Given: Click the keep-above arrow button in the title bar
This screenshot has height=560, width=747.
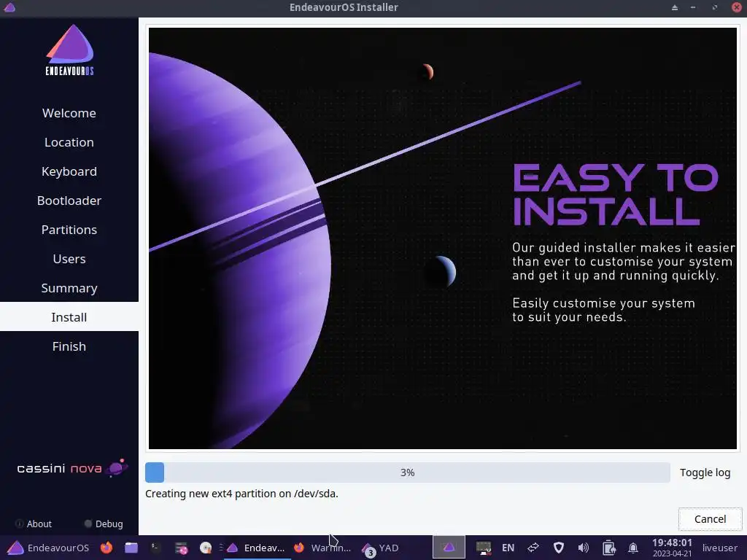Looking at the screenshot, I should (675, 7).
